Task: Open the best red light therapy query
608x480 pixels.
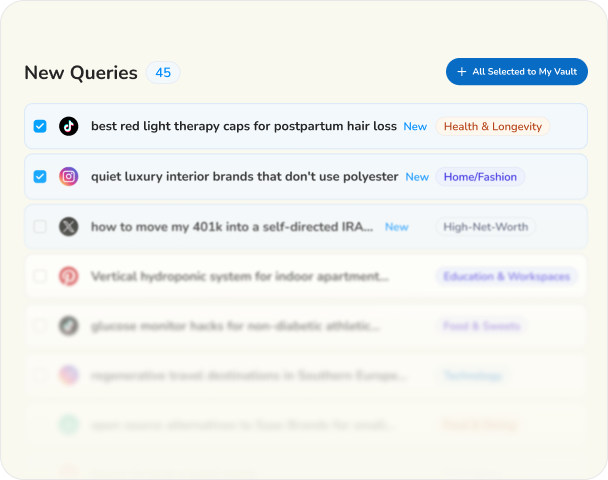Action: coord(243,127)
